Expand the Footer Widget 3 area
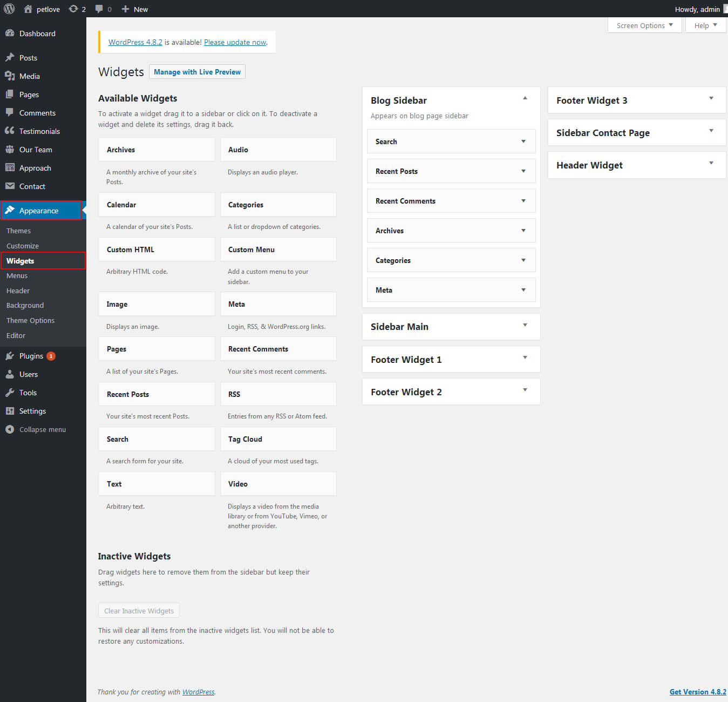Screen dimensions: 728x702 pos(711,98)
